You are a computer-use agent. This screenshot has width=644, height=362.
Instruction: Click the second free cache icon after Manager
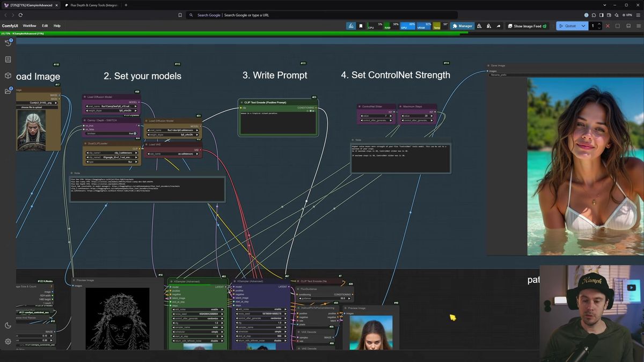[488, 26]
